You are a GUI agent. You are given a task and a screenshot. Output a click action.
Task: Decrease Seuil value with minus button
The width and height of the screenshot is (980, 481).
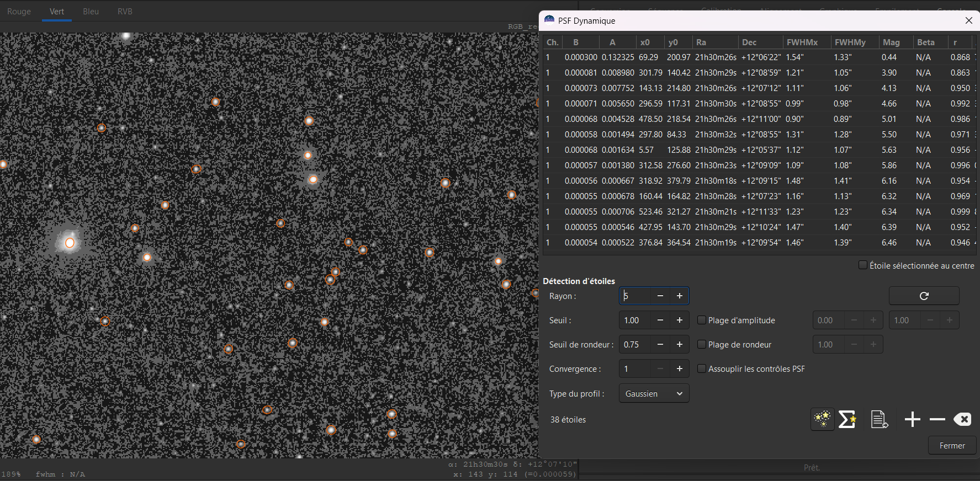tap(660, 320)
